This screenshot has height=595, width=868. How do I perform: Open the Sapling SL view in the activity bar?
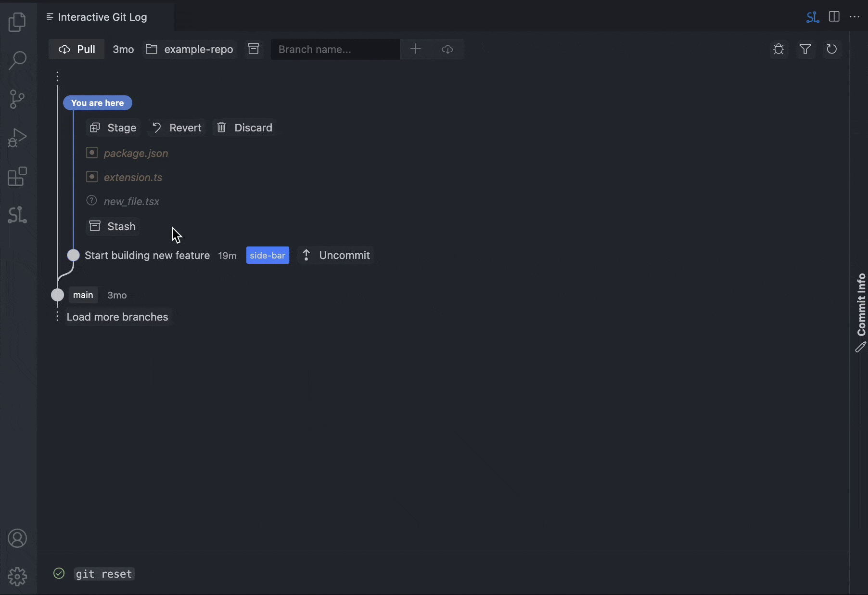[17, 215]
